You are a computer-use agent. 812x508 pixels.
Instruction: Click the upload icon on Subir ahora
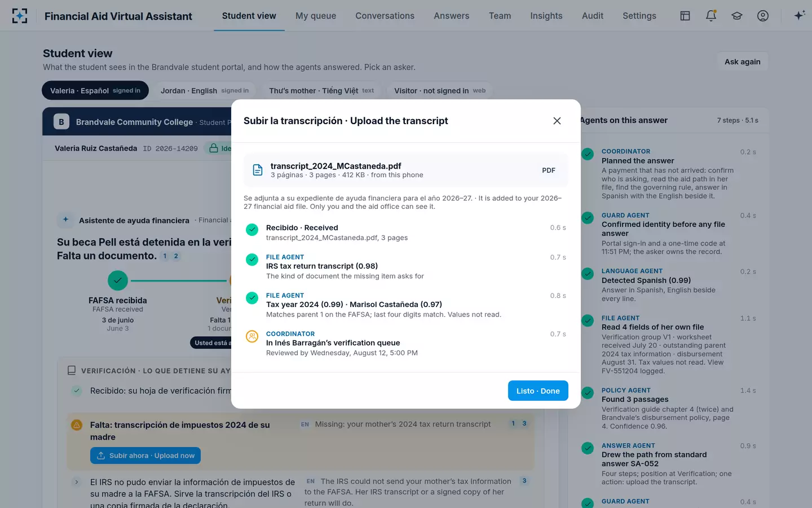(101, 456)
